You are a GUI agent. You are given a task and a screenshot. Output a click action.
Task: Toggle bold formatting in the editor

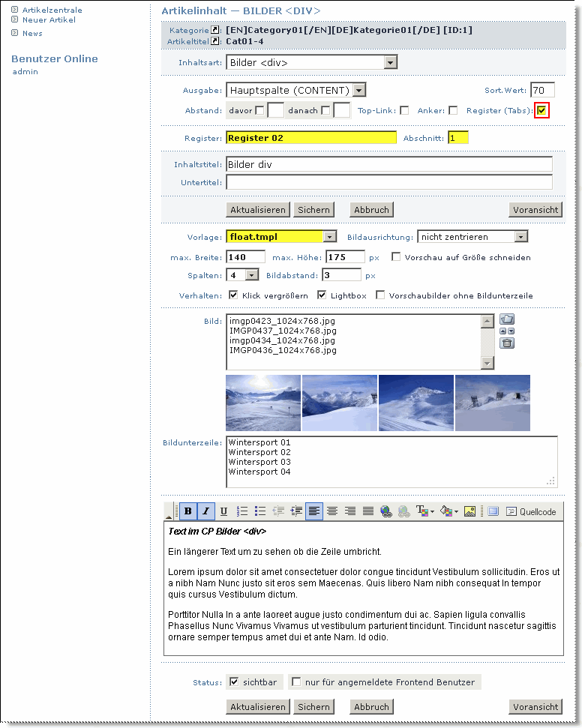pyautogui.click(x=187, y=511)
